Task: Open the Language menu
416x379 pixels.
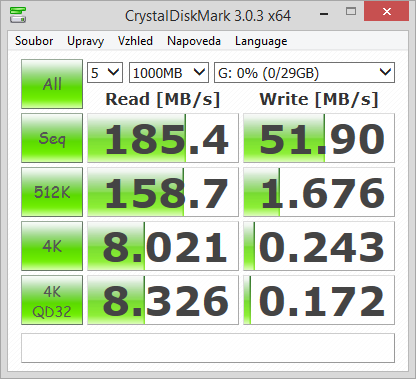Action: [x=261, y=41]
